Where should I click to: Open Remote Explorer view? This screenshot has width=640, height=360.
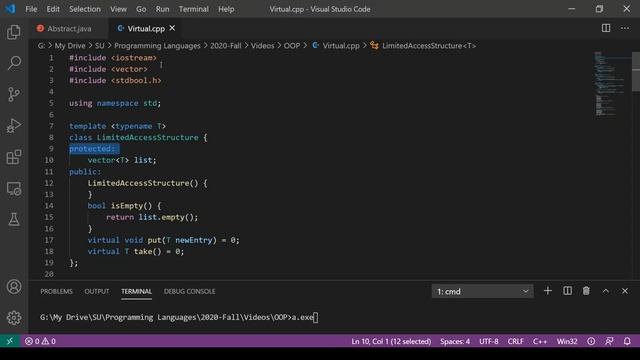(x=14, y=189)
